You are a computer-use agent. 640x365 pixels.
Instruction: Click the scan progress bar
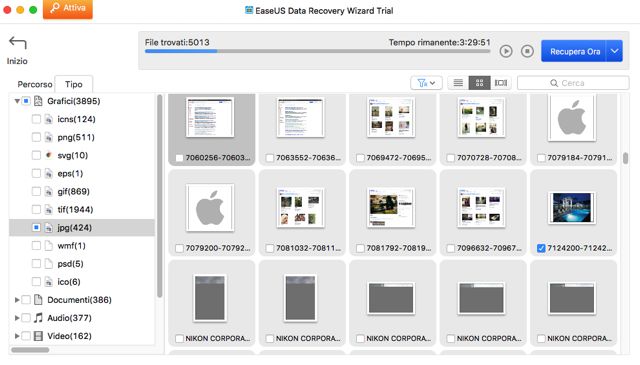click(x=318, y=51)
